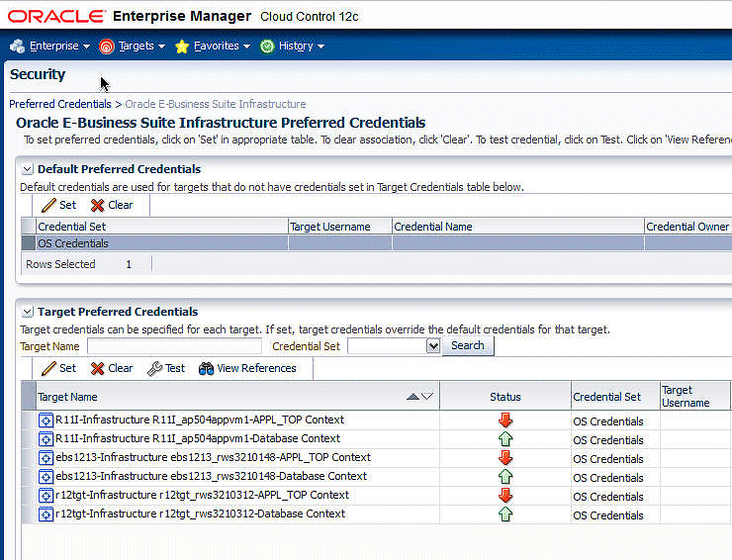This screenshot has width=732, height=560.
Task: Click target icon for R11I APPL_TOP Context
Action: click(46, 420)
